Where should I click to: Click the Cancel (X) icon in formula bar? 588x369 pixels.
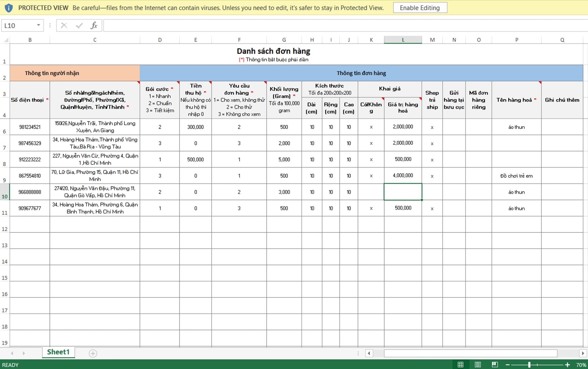(x=64, y=25)
